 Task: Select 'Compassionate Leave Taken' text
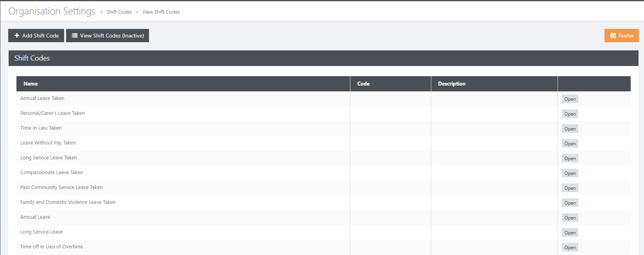52,173
